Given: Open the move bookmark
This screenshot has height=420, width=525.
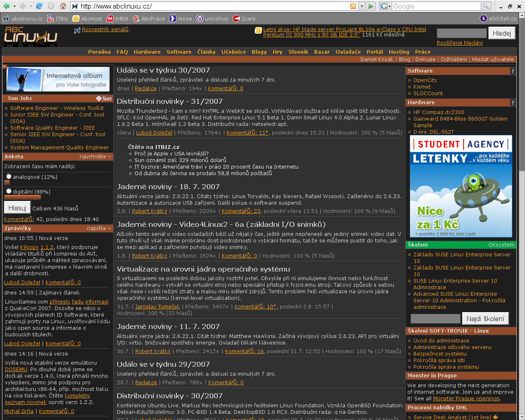Looking at the screenshot, I should click(180, 18).
